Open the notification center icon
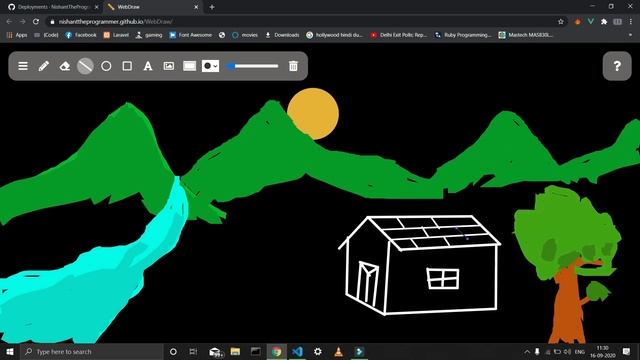 click(627, 351)
